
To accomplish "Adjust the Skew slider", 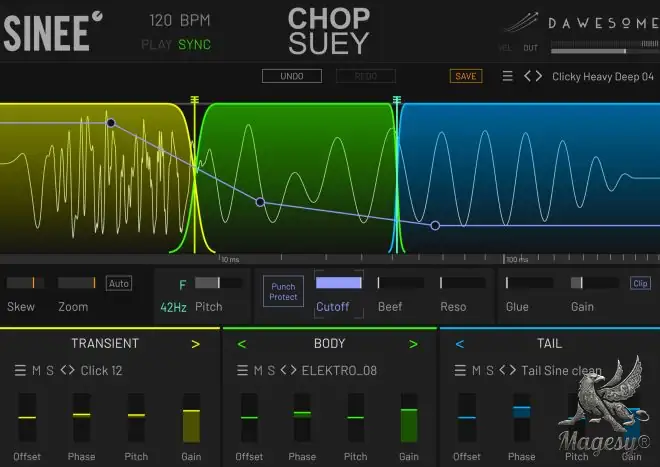I will click(25, 283).
